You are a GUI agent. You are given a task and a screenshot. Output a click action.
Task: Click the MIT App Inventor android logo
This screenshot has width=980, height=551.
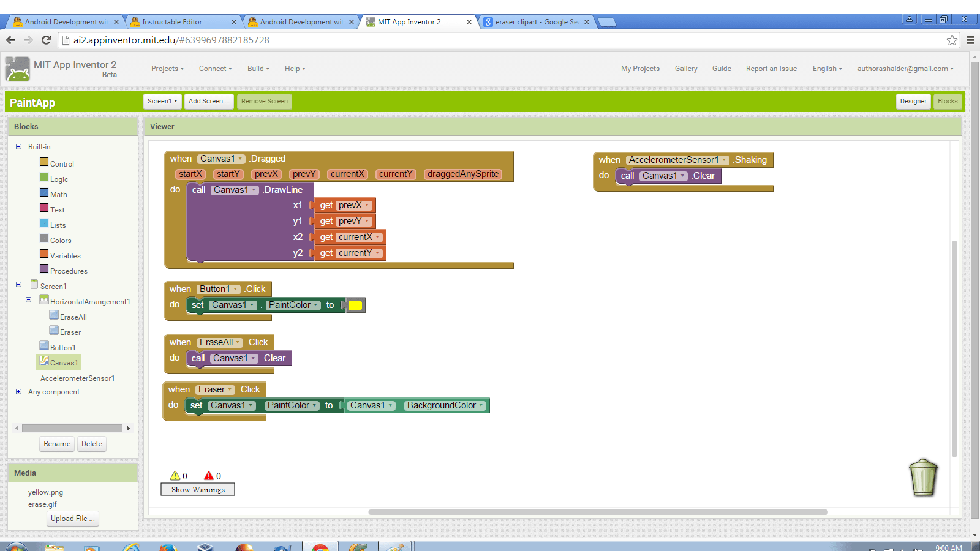click(x=18, y=69)
